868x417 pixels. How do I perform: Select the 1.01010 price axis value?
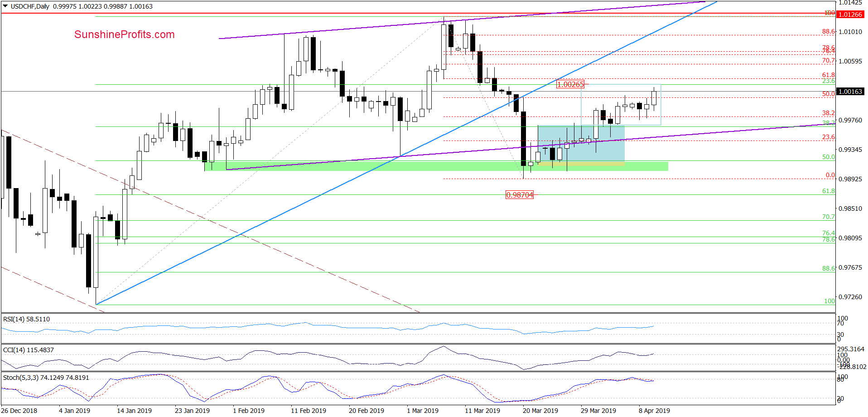click(x=850, y=32)
